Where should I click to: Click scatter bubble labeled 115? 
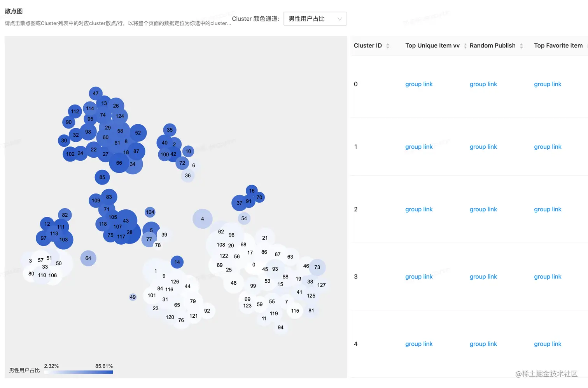click(x=295, y=311)
